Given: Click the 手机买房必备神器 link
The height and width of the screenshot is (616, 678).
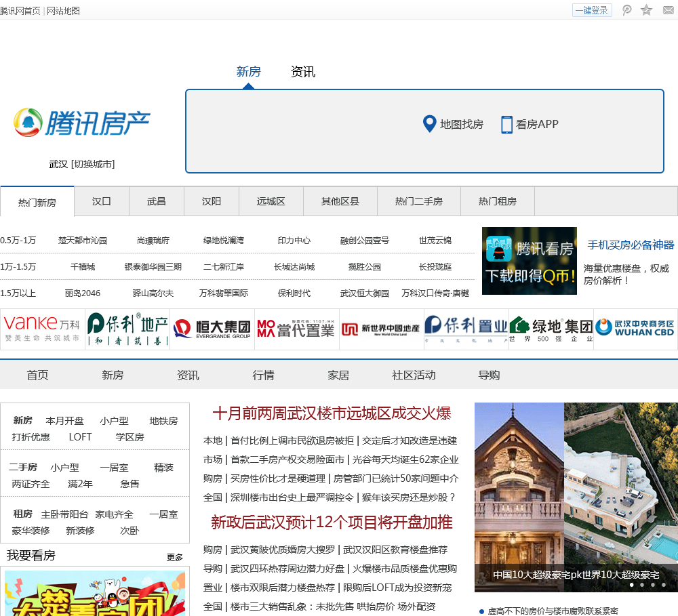Looking at the screenshot, I should coord(631,245).
